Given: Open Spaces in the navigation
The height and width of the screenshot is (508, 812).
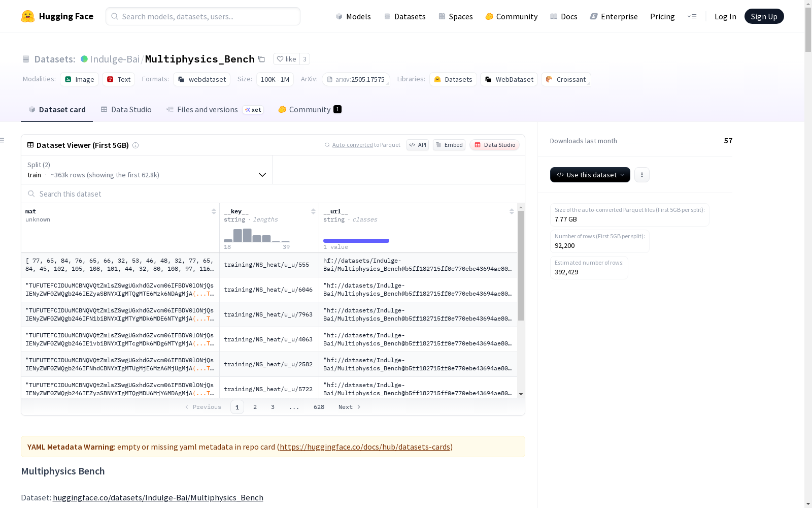Looking at the screenshot, I should 456,16.
